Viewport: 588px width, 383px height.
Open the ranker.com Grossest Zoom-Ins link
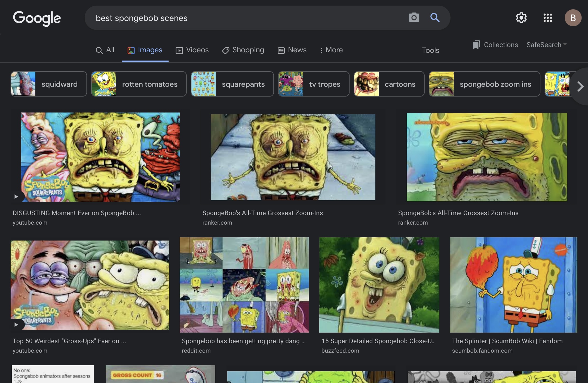(262, 213)
